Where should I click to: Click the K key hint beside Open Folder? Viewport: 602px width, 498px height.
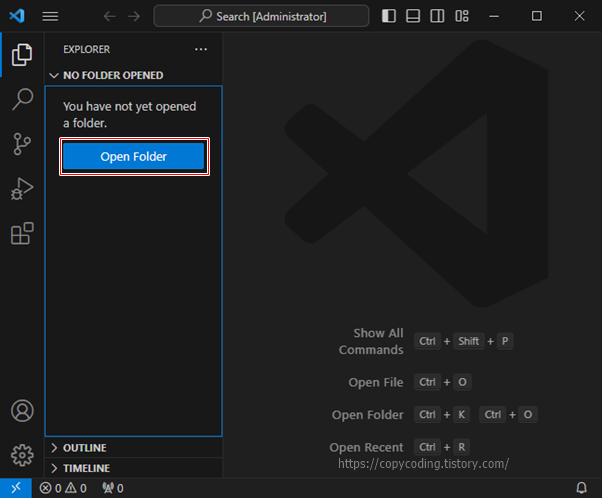(x=462, y=415)
